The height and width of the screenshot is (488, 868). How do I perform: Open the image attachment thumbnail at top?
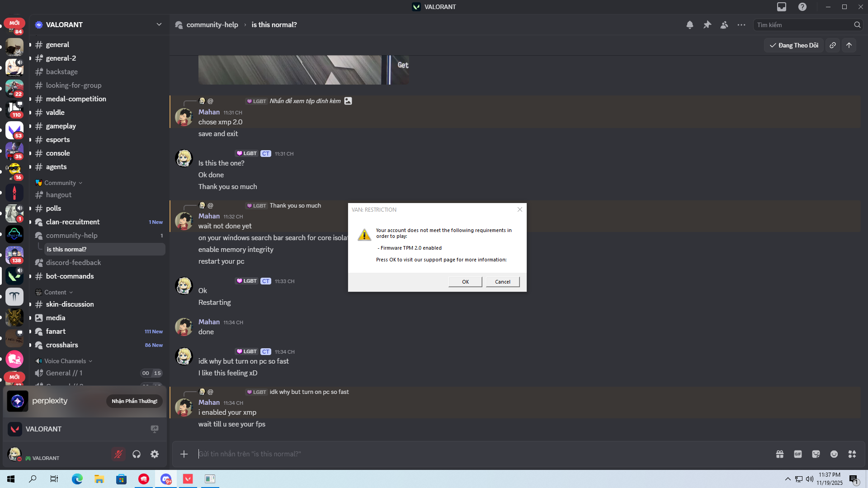304,70
